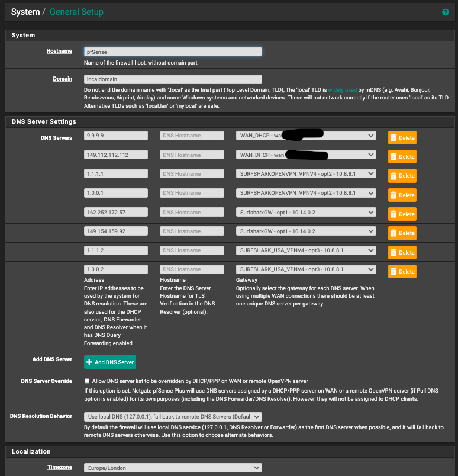The width and height of the screenshot is (458, 476).
Task: Click DNS Hostname field for 1.0.0.1
Action: tap(192, 193)
